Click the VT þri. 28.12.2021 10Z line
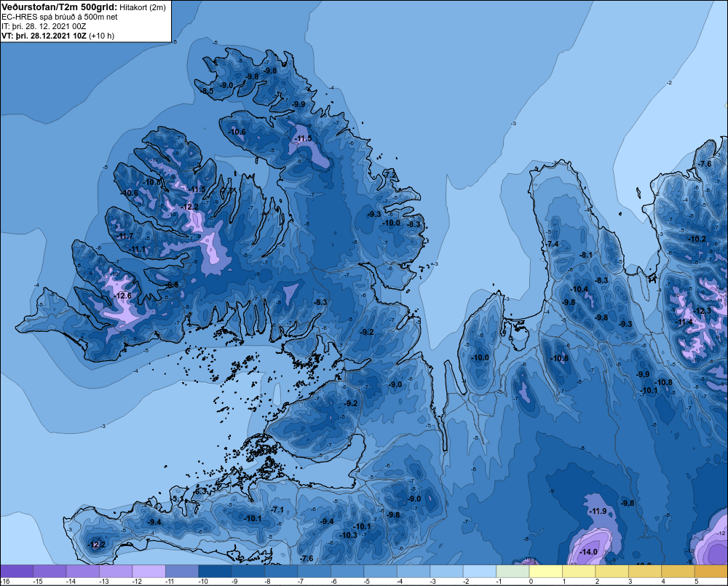The height and width of the screenshot is (586, 728). 58,36
